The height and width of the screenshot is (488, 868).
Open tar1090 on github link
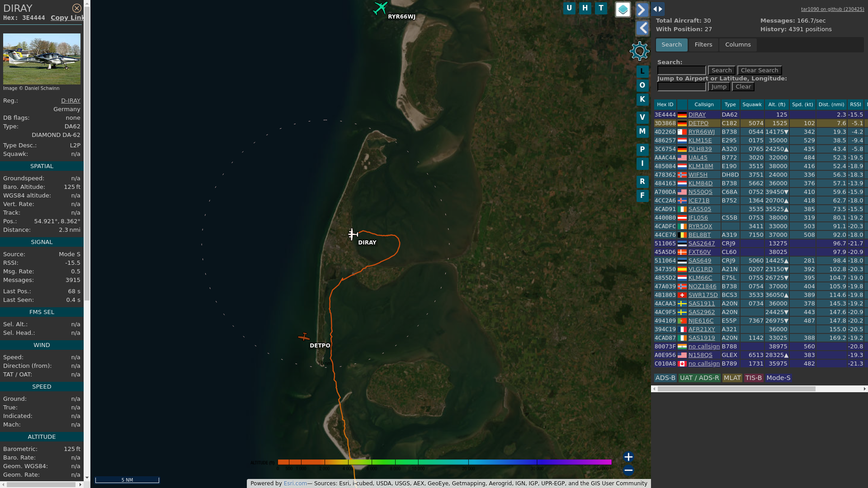832,9
